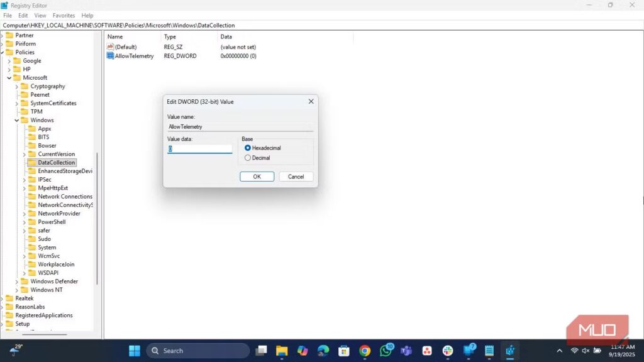This screenshot has width=644, height=362.
Task: Open File Explorer from the taskbar
Action: point(282,350)
